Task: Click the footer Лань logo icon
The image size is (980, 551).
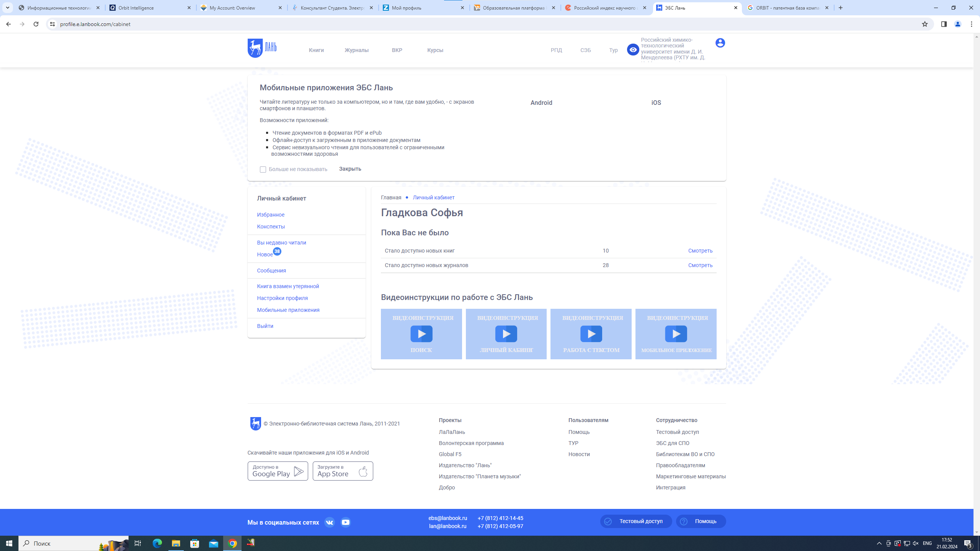Action: 255,424
